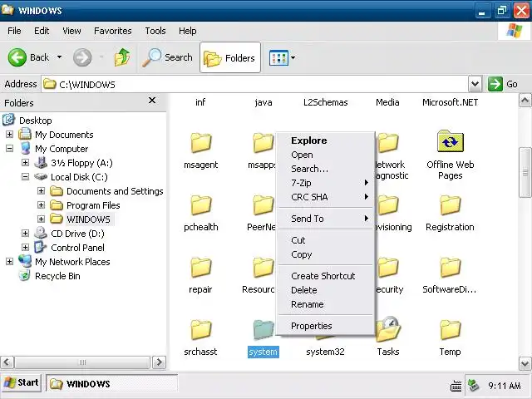Select My Network Places in tree
Screen dimensions: 532x399
coord(72,262)
